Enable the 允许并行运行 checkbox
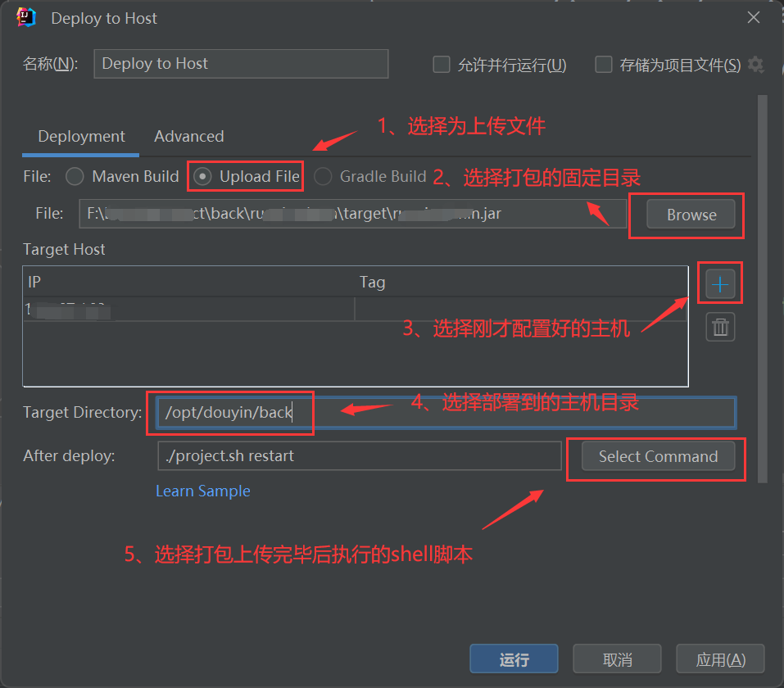This screenshot has width=784, height=688. pyautogui.click(x=441, y=66)
